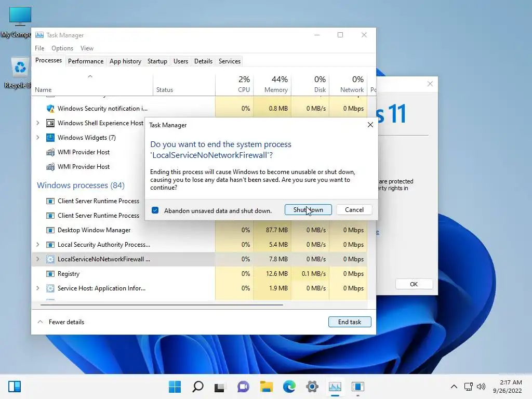
Task: Click the Local Security Authority Process icon
Action: coord(50,245)
